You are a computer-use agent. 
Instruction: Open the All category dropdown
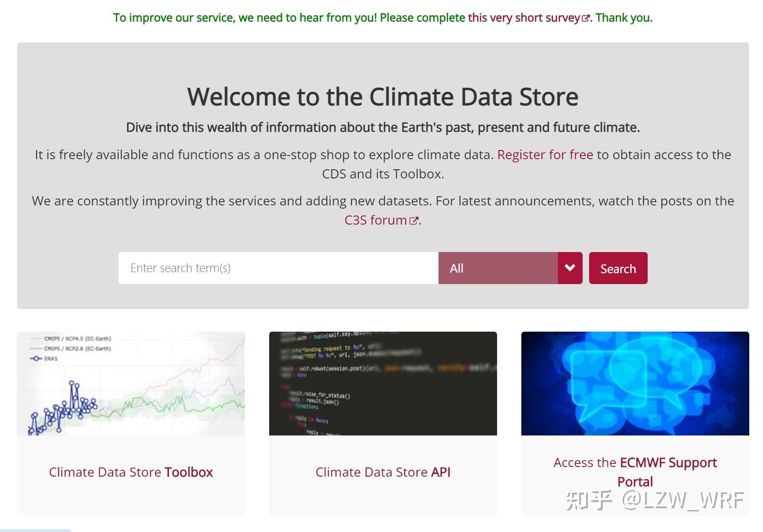click(x=498, y=268)
